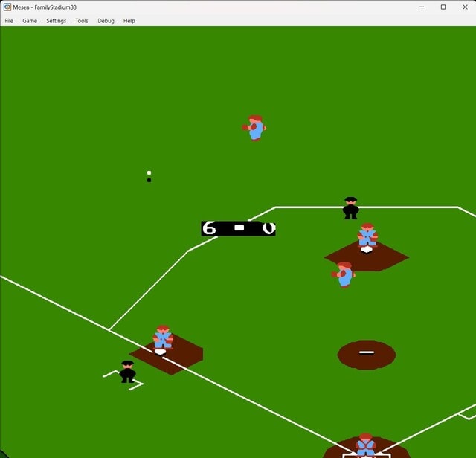Open the Tools menu
Viewport: 476px width, 458px height.
point(82,21)
